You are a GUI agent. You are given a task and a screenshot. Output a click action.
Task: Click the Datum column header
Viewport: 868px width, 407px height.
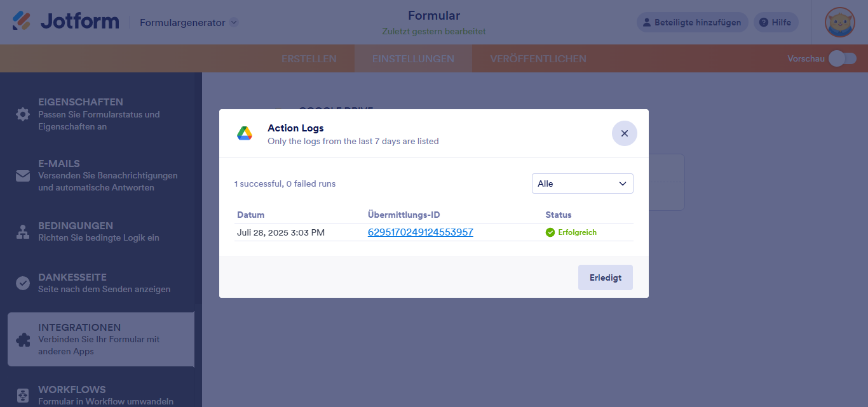pyautogui.click(x=251, y=215)
